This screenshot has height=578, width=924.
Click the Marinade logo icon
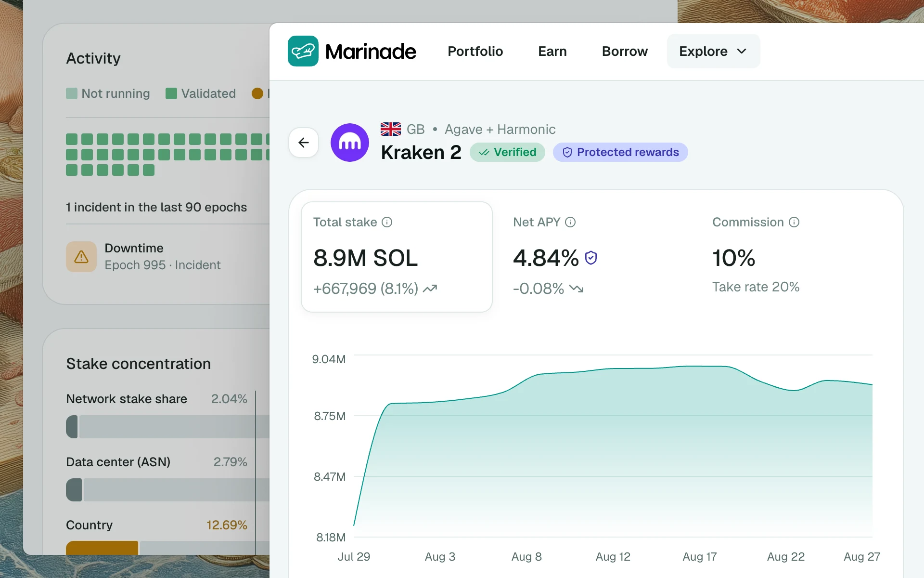303,51
